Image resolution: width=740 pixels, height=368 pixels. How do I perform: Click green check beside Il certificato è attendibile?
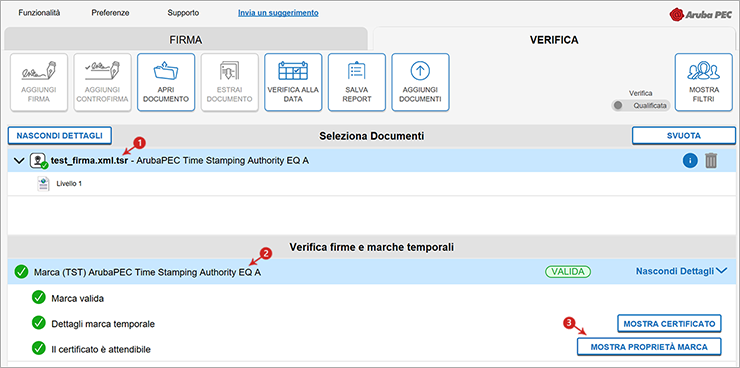(38, 349)
